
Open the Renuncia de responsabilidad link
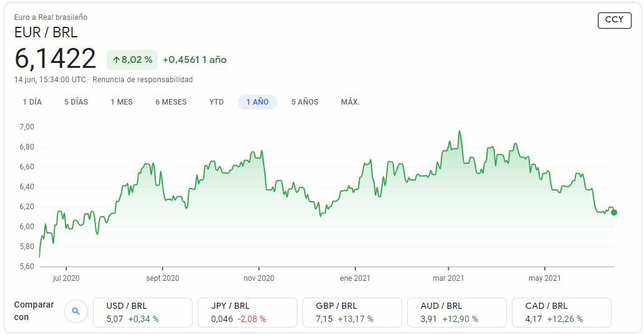tap(143, 80)
